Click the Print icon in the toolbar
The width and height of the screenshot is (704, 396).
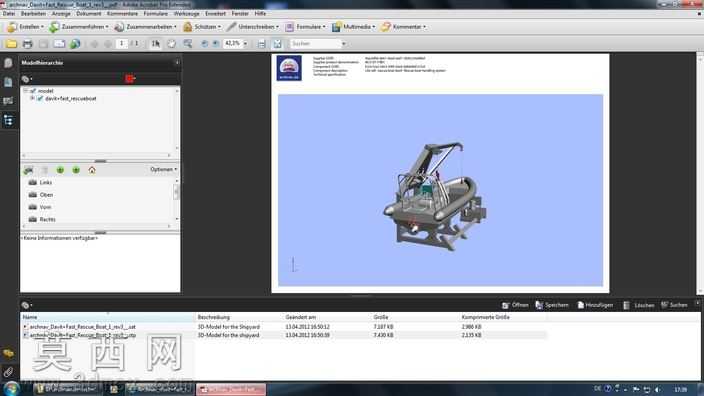27,44
